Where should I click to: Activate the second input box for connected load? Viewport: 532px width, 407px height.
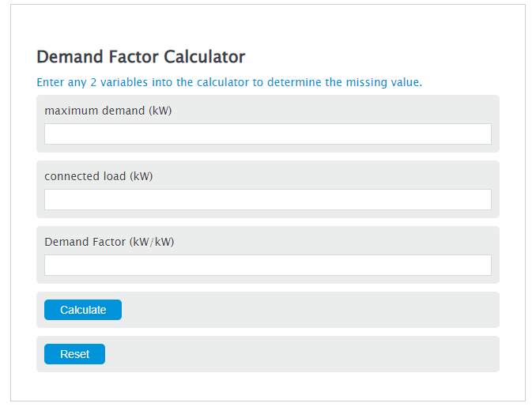click(267, 199)
